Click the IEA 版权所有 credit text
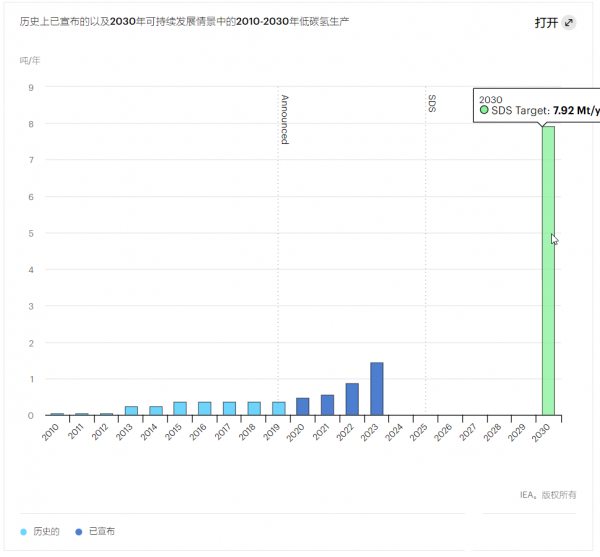The height and width of the screenshot is (557, 600). (548, 494)
